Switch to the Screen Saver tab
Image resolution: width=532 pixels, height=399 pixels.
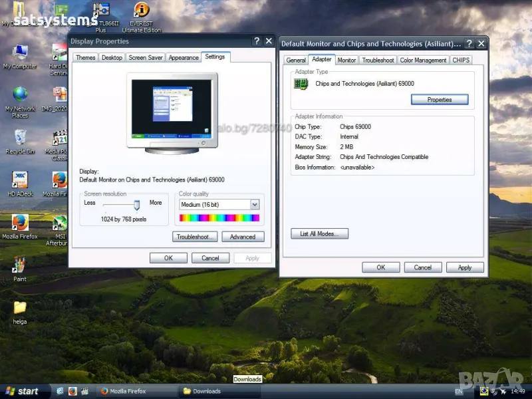(146, 58)
